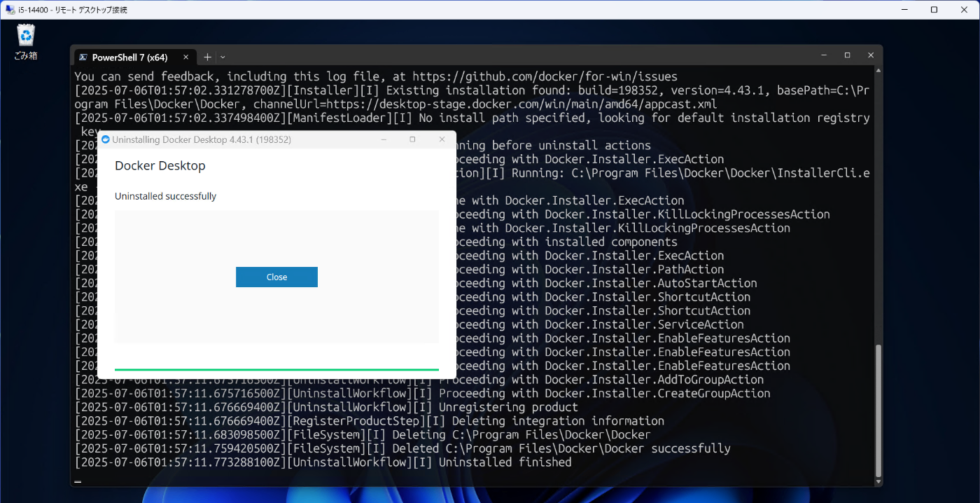Expand the terminal profile dropdown chevron
Screen dimensions: 980x503
click(x=223, y=57)
